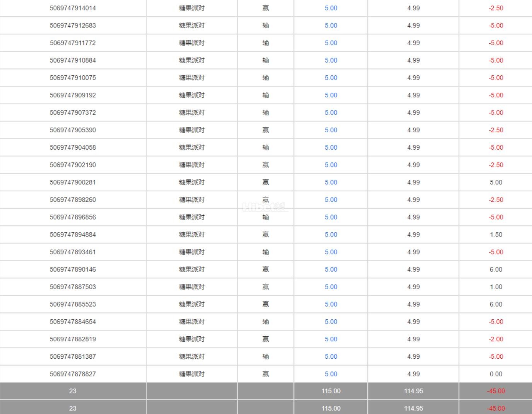The image size is (532, 414).
Task: Click the 4.99 valid bet for order 5069747885523
Action: pos(413,304)
